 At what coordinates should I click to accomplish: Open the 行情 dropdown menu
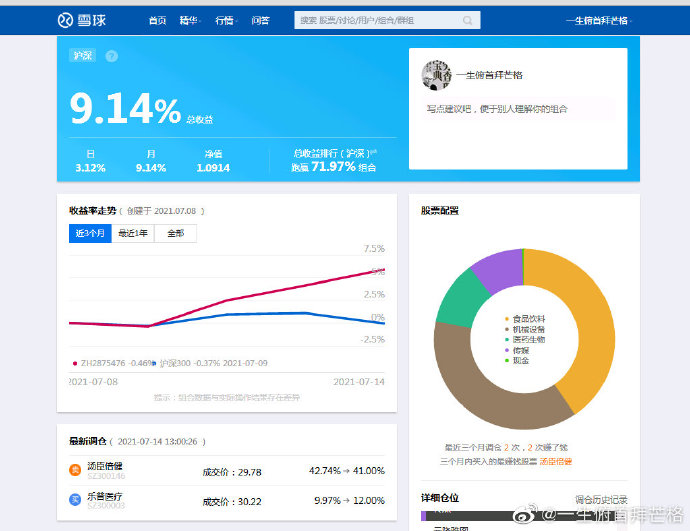(226, 20)
